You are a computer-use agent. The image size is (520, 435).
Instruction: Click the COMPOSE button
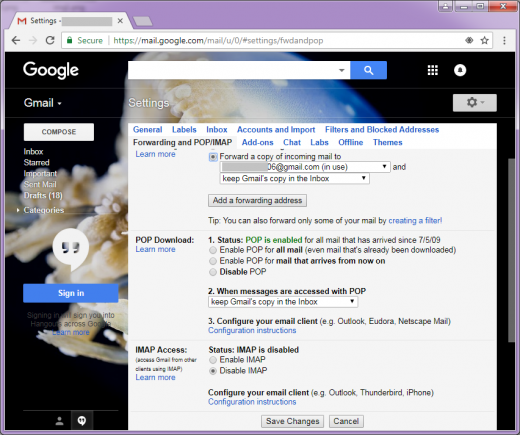click(59, 132)
